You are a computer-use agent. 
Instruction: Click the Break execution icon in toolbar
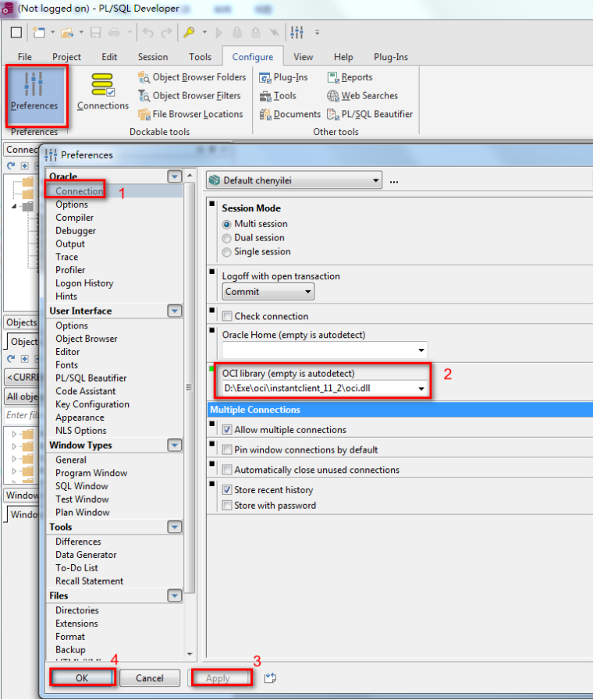(x=274, y=33)
